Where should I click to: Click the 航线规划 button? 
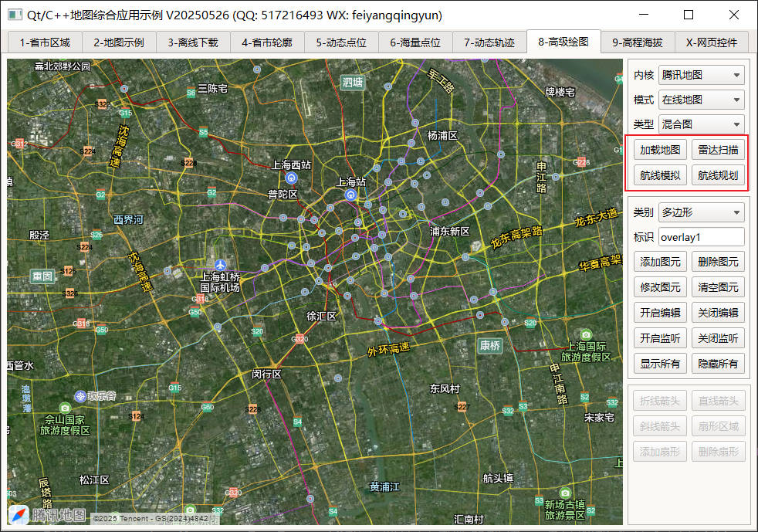tap(718, 175)
